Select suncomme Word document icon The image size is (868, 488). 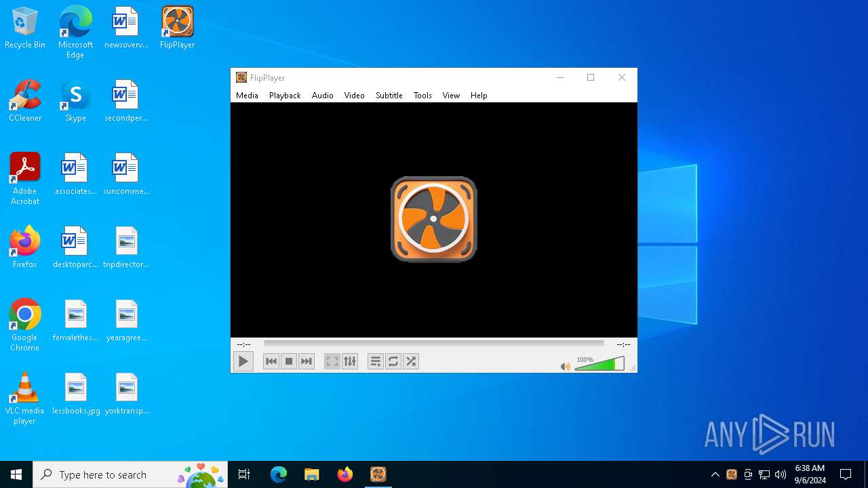[x=126, y=175]
